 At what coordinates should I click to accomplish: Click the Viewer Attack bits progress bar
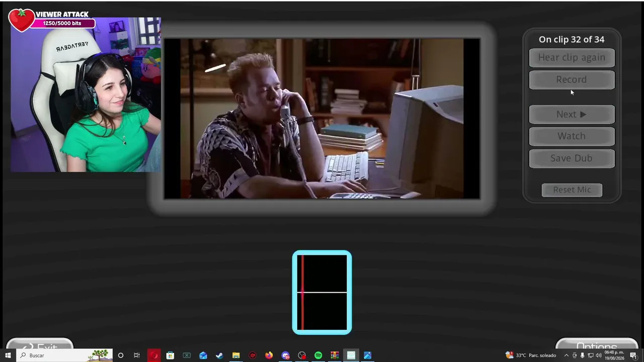pos(62,23)
